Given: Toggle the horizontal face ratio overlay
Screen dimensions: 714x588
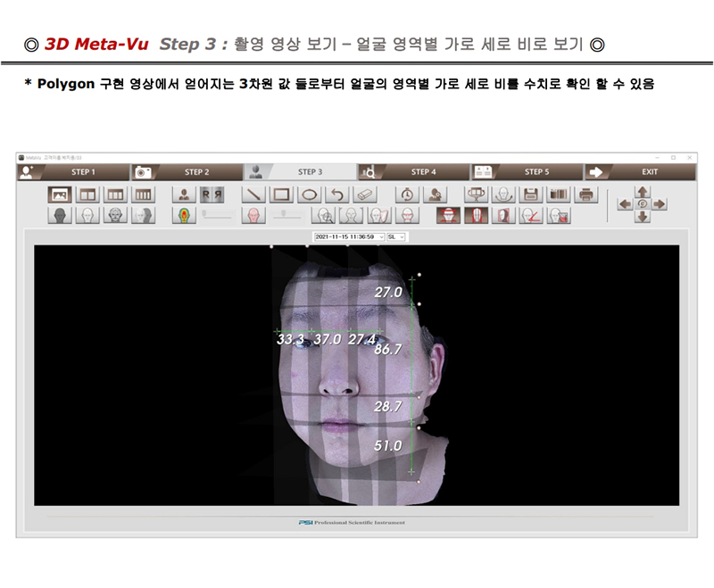Looking at the screenshot, I should (x=448, y=215).
